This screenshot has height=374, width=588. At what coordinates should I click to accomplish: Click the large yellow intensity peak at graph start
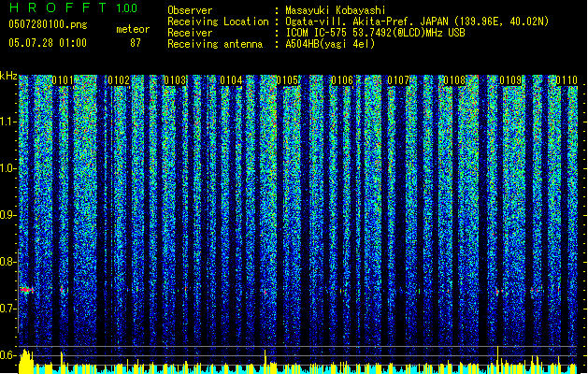26,361
